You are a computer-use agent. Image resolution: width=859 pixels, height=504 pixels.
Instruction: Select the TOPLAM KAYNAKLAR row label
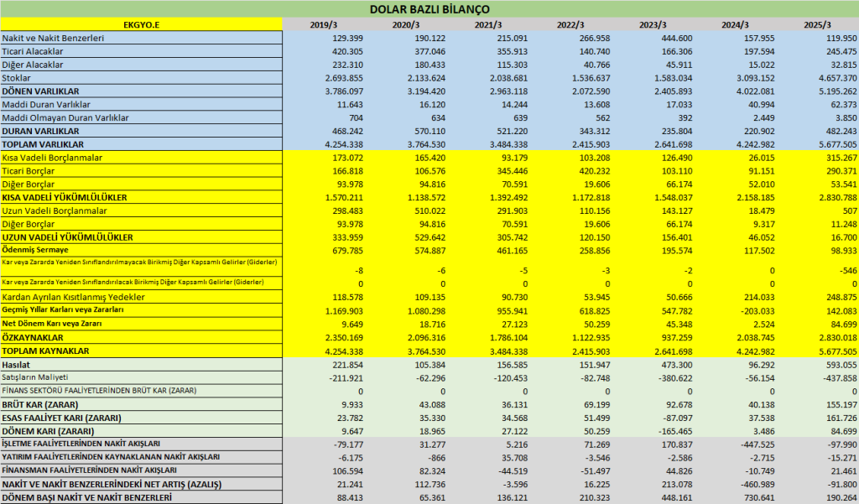[45, 351]
